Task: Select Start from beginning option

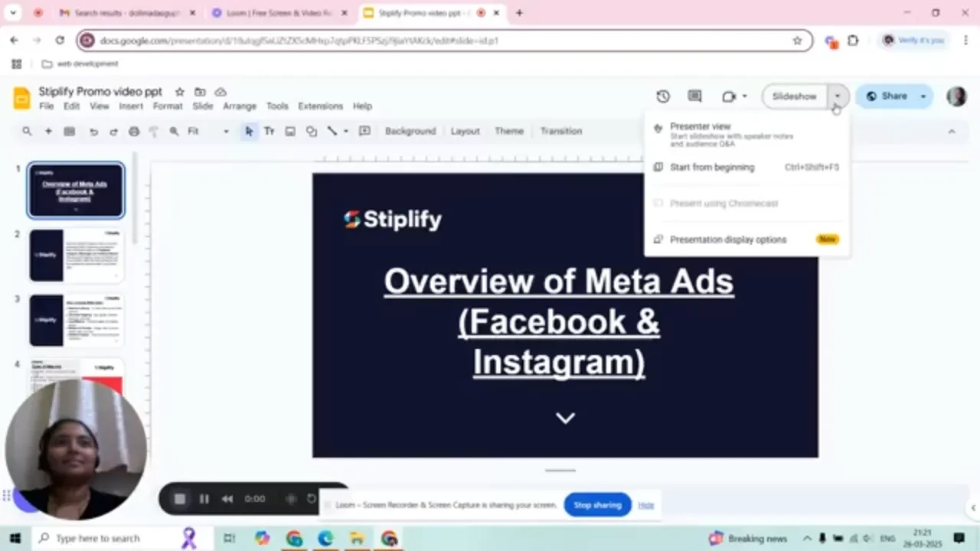Action: (x=746, y=167)
